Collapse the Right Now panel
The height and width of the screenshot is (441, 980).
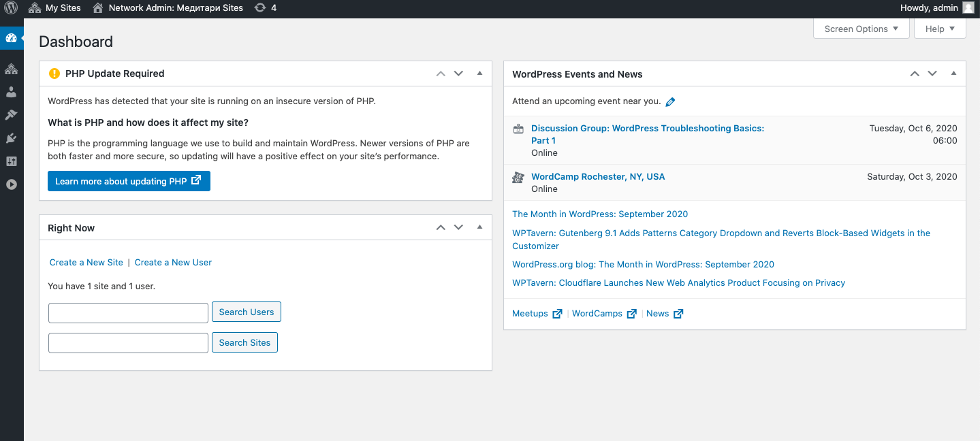(479, 227)
